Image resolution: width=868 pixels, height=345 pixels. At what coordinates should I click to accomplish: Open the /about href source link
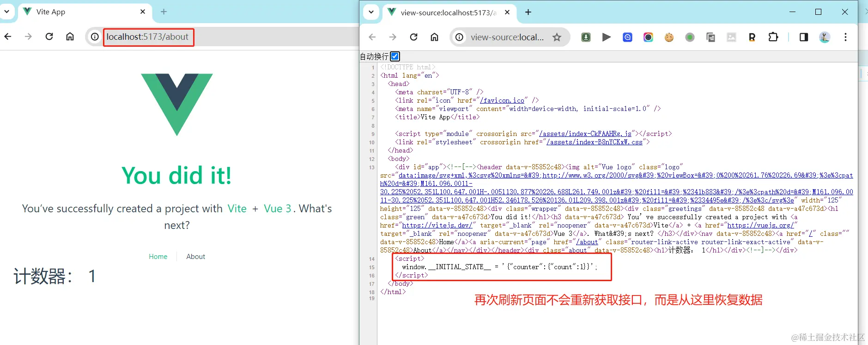[587, 242]
